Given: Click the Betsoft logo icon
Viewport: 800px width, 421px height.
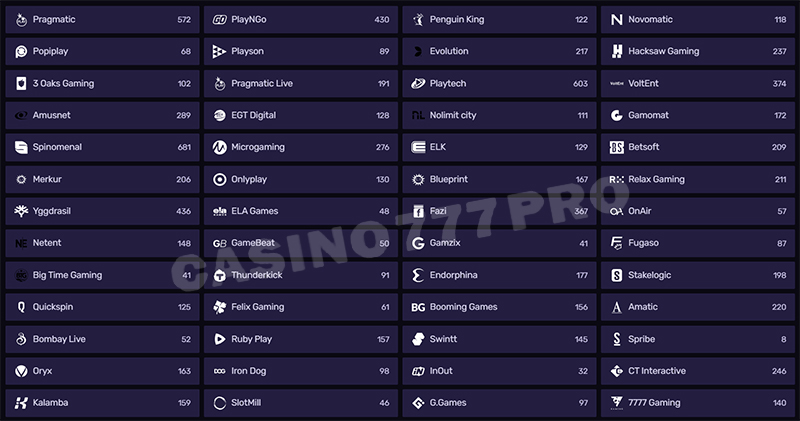Looking at the screenshot, I should (x=617, y=147).
